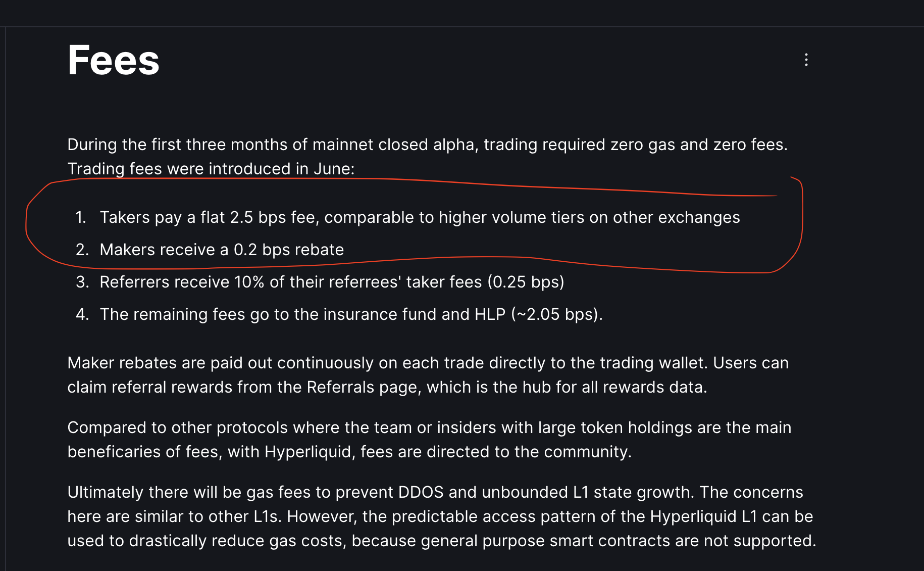Click the word 'Hyperliquid' in beneficiaries sentence
Image resolution: width=924 pixels, height=571 pixels.
click(x=307, y=452)
